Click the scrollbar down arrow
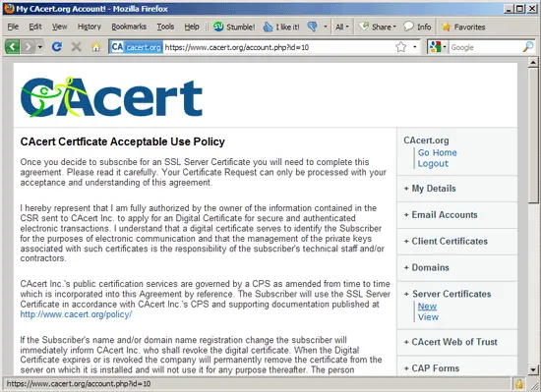Viewport: 541px width, 392px height. [533, 370]
